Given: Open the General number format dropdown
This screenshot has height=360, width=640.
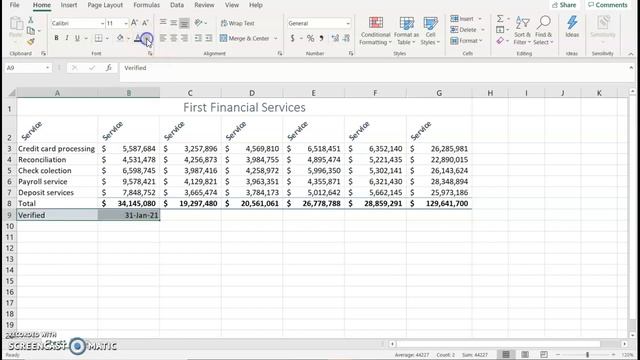Looking at the screenshot, I should coord(319,23).
